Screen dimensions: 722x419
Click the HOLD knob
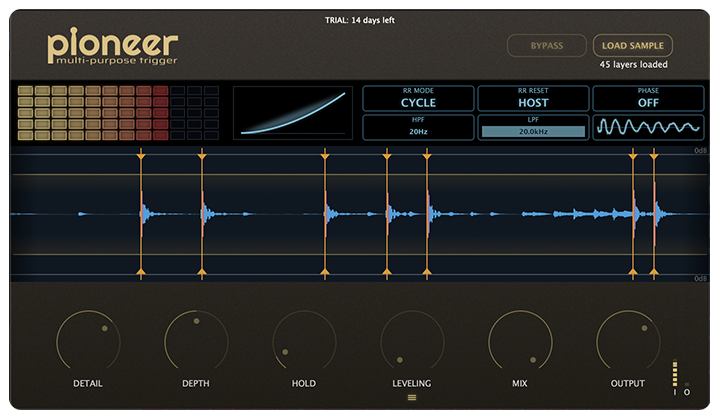point(304,342)
